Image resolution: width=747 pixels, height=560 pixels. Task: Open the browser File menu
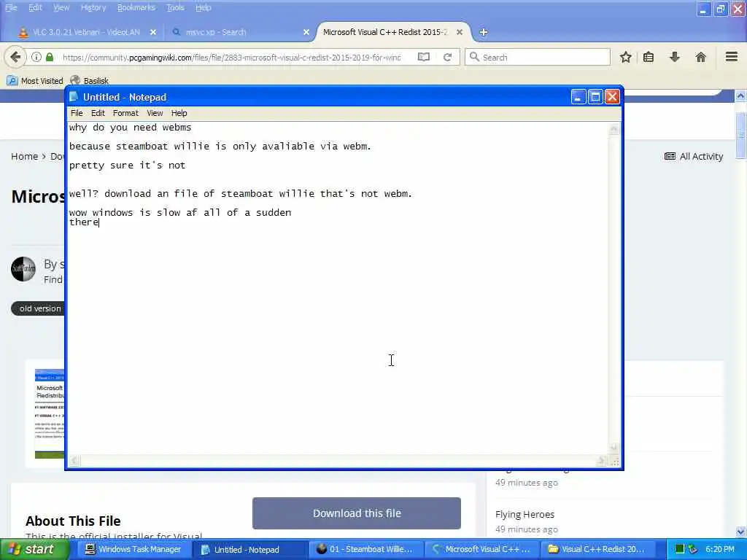coord(11,7)
